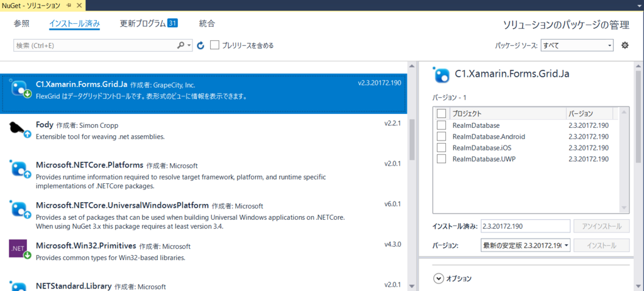644x291 pixels.
Task: Click the 31 updates count badge
Action: 172,23
